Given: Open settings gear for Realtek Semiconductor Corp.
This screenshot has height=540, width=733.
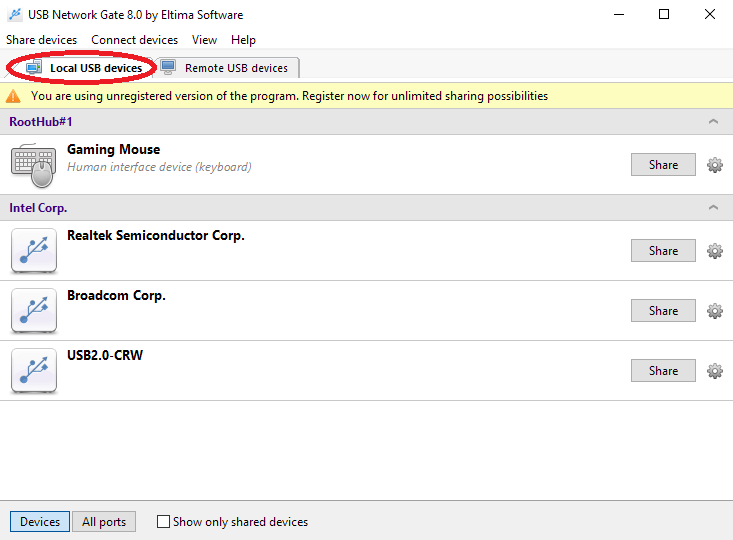Looking at the screenshot, I should (x=714, y=251).
